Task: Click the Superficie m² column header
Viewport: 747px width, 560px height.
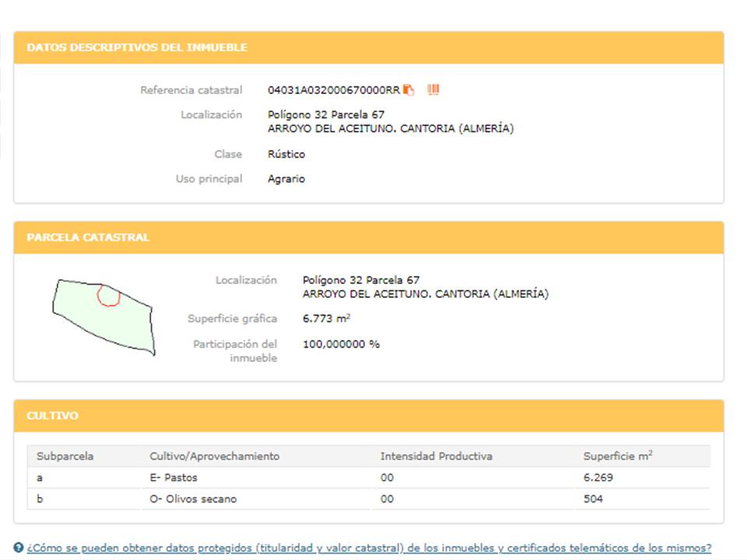Action: (618, 457)
